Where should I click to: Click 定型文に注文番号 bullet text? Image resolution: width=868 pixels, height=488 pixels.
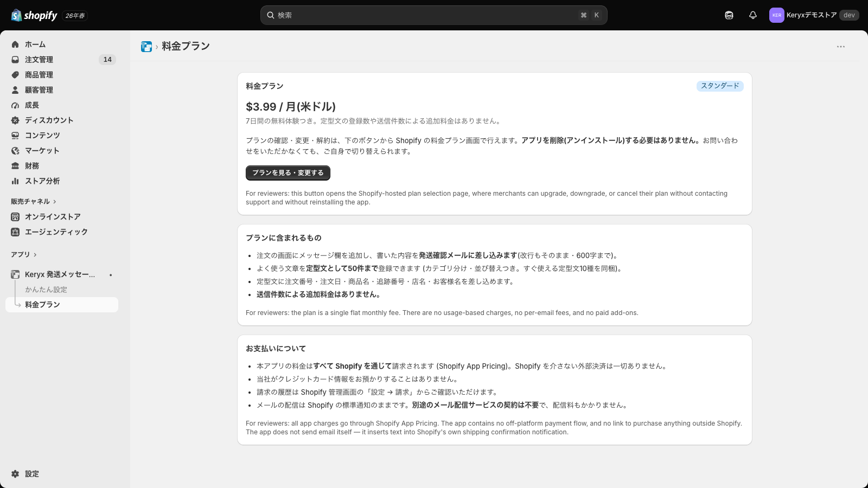pyautogui.click(x=386, y=281)
